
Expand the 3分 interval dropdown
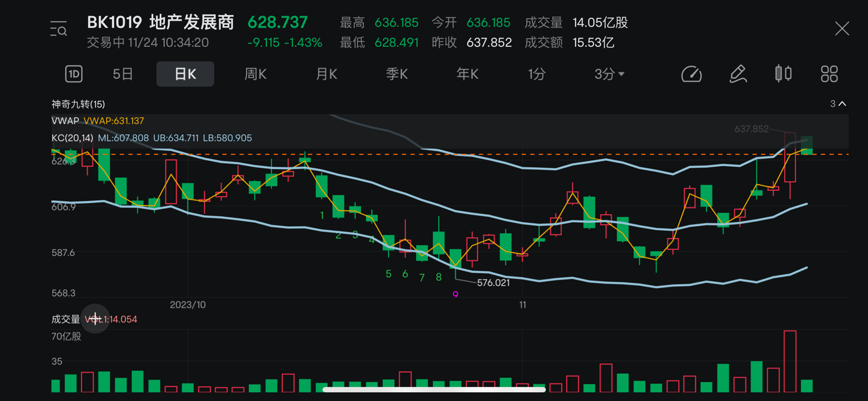point(609,74)
